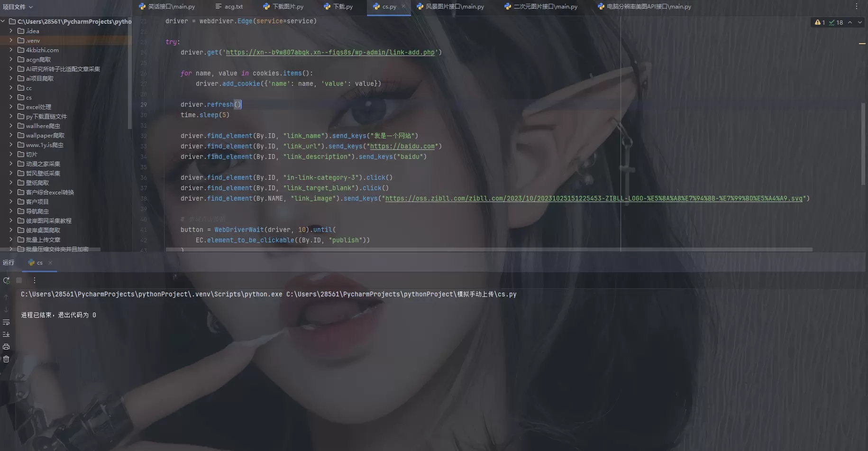Open the 项目文件 view dropdown
Image resolution: width=868 pixels, height=451 pixels.
[x=18, y=7]
